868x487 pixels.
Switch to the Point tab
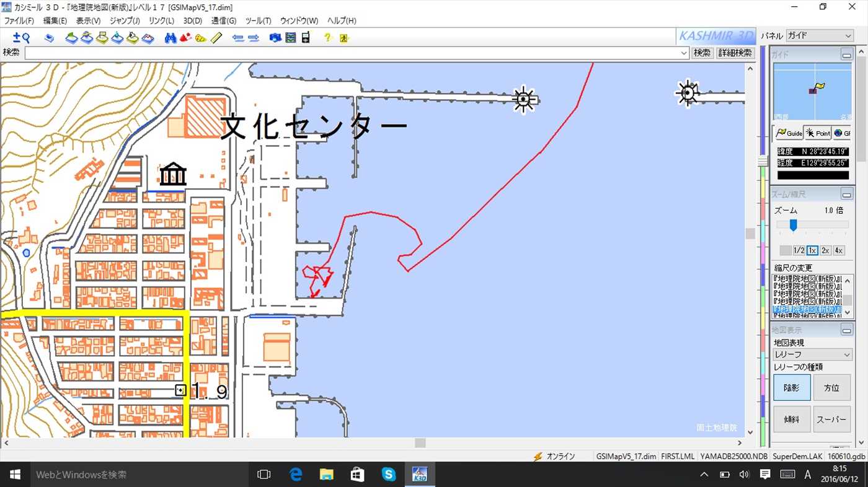(818, 133)
